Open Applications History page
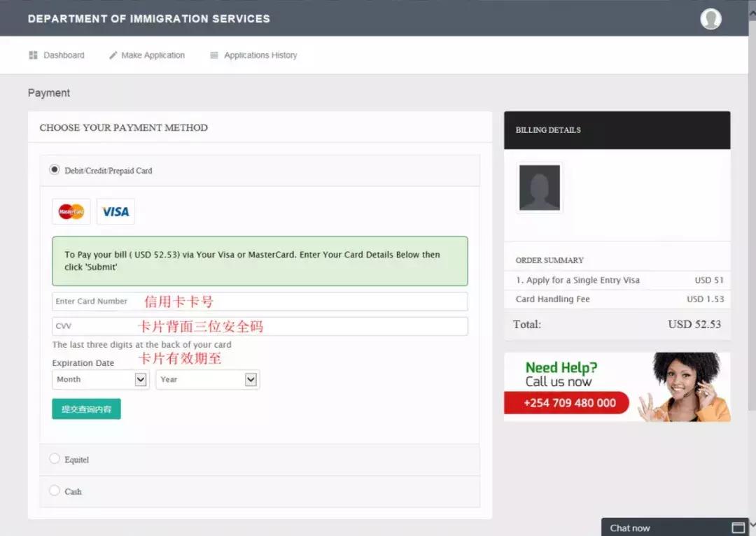The image size is (756, 536). [253, 55]
